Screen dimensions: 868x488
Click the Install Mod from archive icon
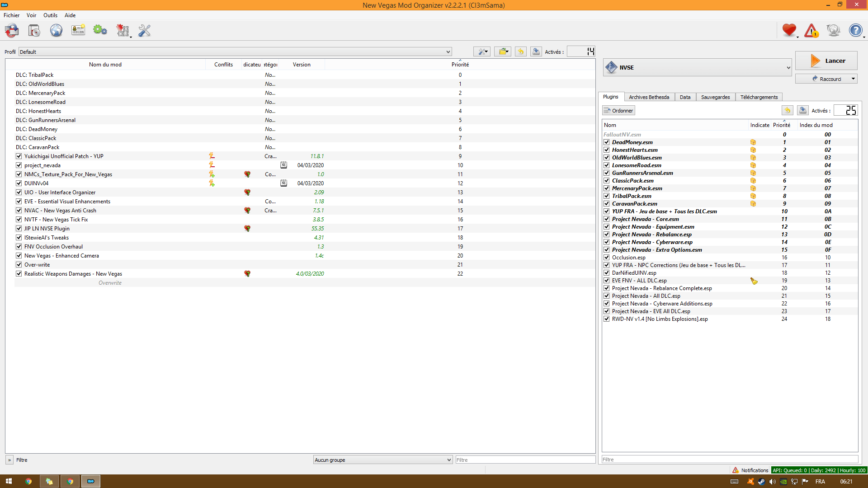click(x=34, y=31)
